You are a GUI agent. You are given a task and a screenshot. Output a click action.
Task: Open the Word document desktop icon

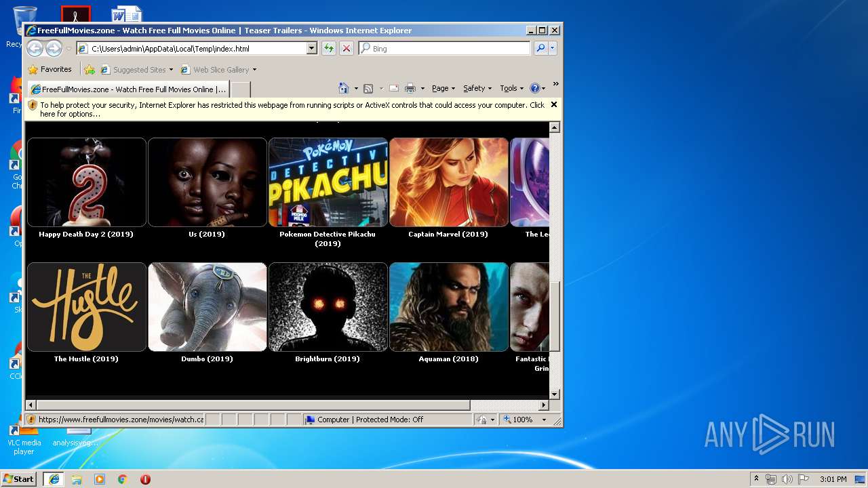tap(127, 14)
